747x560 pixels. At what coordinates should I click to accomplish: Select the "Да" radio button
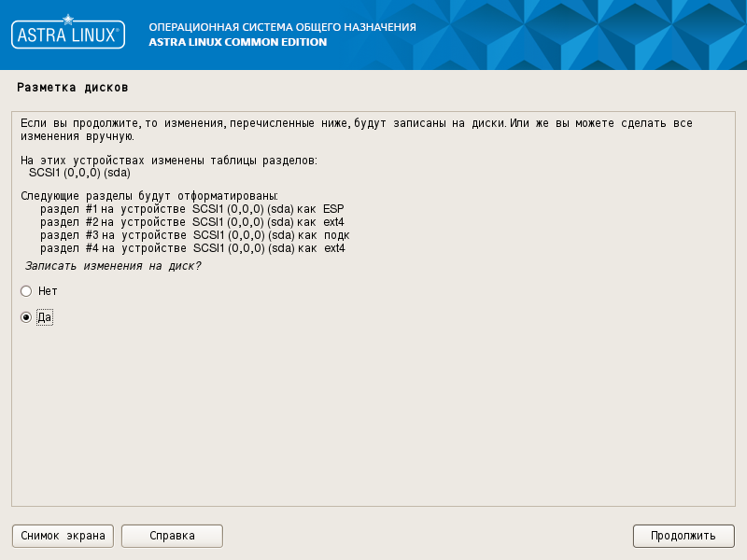(x=26, y=317)
